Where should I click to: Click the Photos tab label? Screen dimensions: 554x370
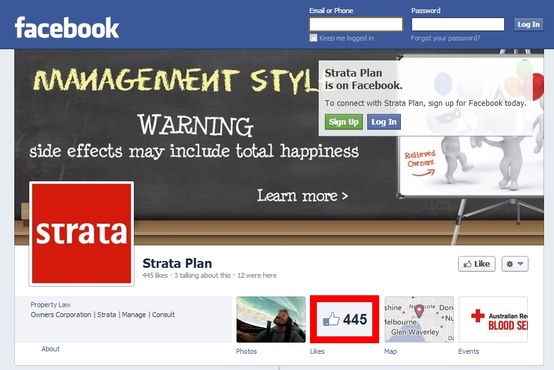tap(246, 351)
